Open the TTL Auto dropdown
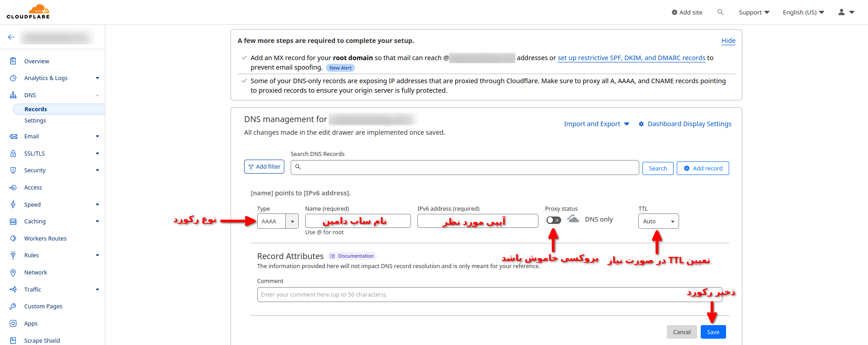 [658, 221]
